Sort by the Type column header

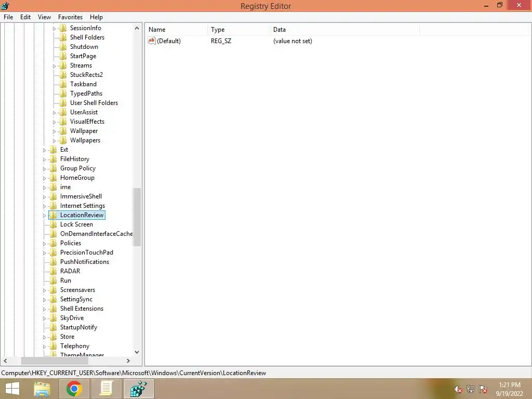coord(238,30)
